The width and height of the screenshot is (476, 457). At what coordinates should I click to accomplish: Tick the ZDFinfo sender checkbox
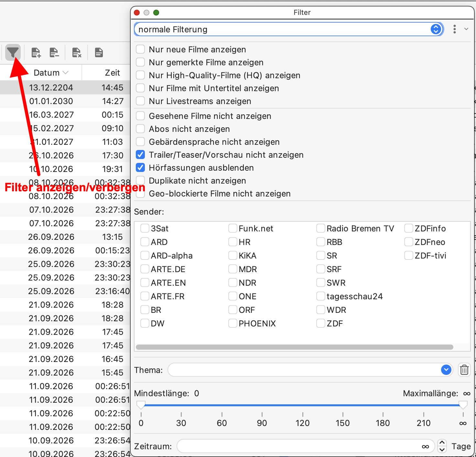pos(409,228)
